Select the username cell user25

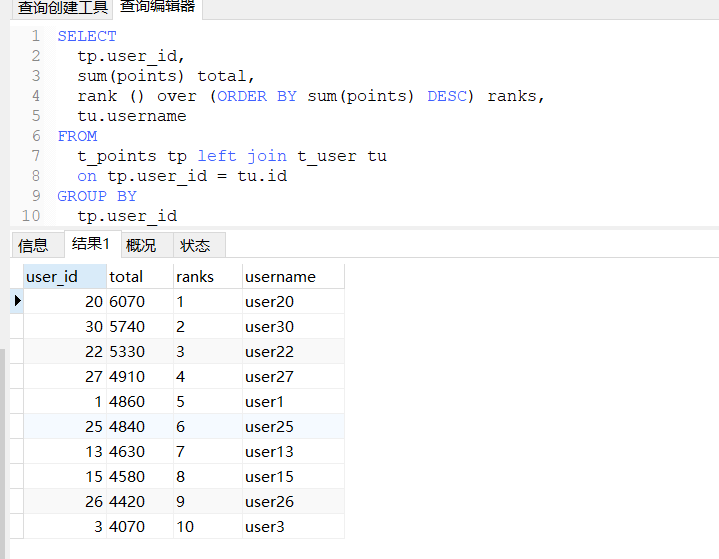pos(293,426)
